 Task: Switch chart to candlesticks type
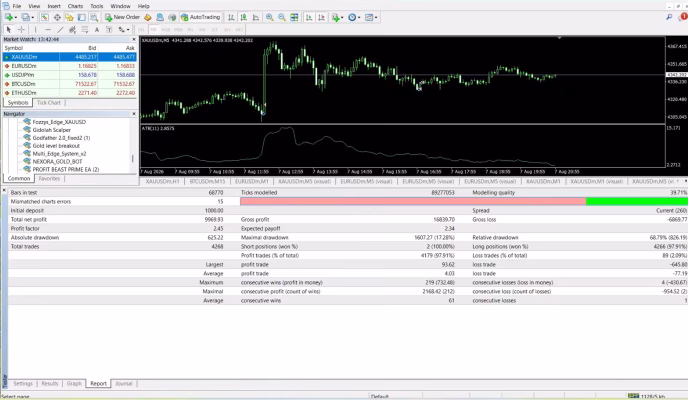coord(244,17)
